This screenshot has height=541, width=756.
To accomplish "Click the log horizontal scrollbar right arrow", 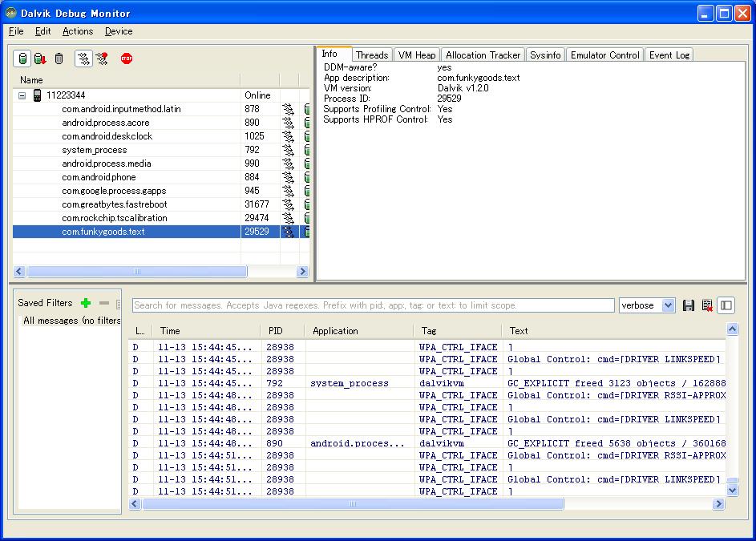I will (x=719, y=504).
